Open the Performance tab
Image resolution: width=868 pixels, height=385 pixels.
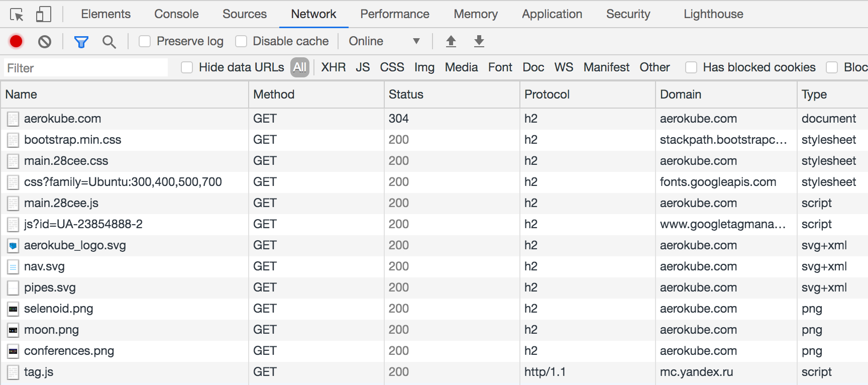[x=395, y=14]
